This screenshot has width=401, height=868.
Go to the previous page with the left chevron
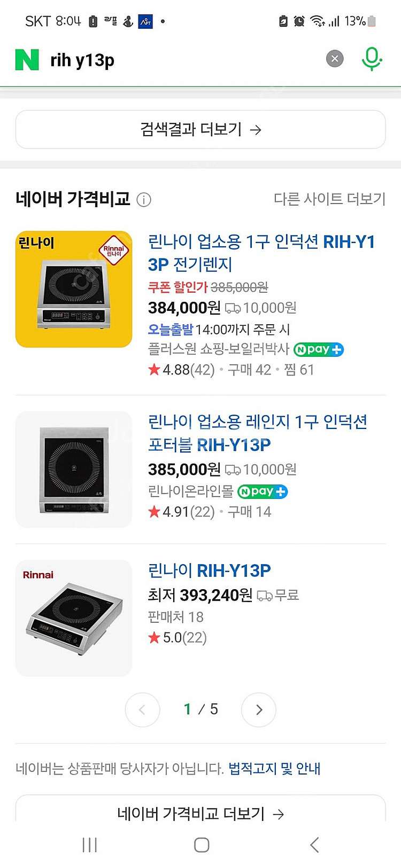tap(142, 709)
